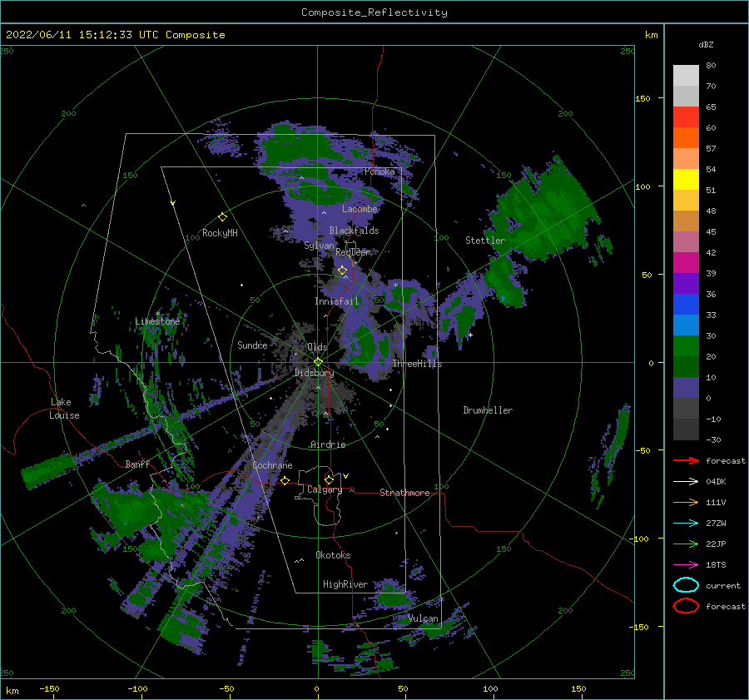Click the 04DK legend text
This screenshot has width=749, height=700.
tap(716, 482)
